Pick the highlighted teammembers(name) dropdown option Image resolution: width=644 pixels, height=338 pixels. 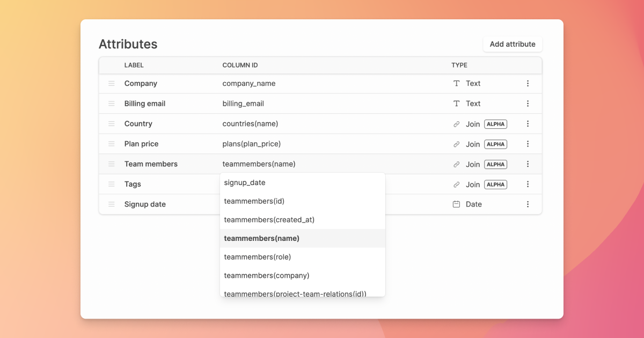click(303, 238)
